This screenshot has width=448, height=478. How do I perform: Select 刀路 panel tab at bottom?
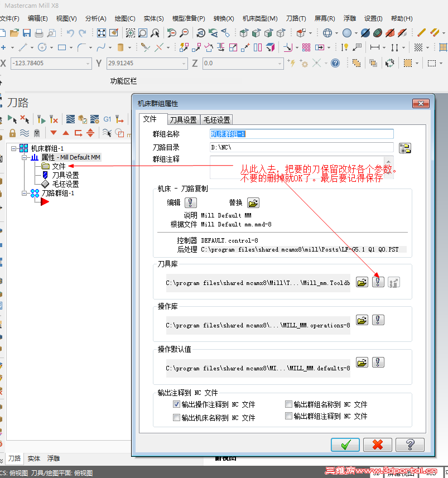coord(15,458)
